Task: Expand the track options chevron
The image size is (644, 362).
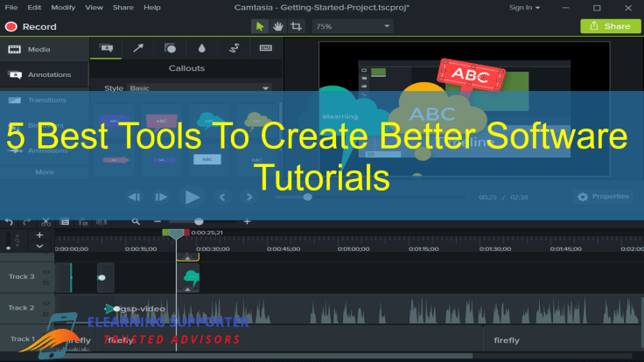Action: [39, 247]
